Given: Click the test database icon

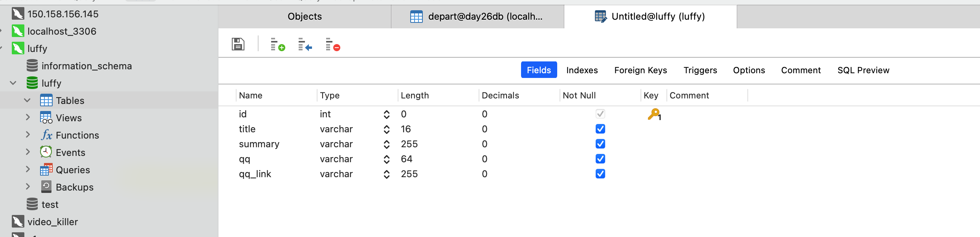Looking at the screenshot, I should [32, 204].
